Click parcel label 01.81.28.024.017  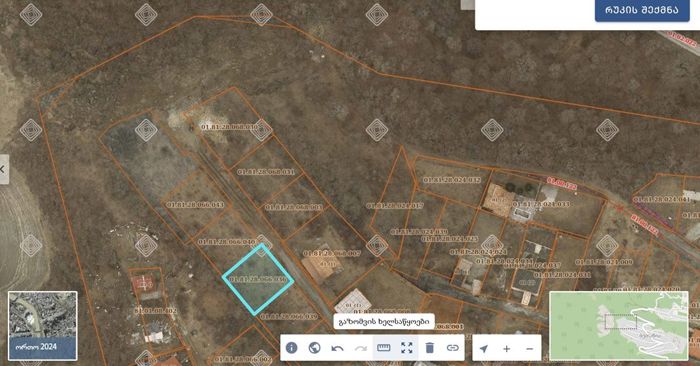click(x=395, y=206)
